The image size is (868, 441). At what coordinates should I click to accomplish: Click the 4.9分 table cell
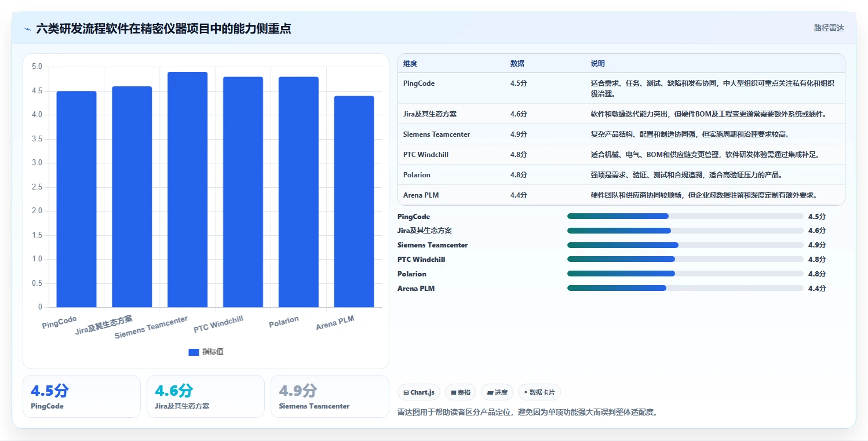point(519,134)
